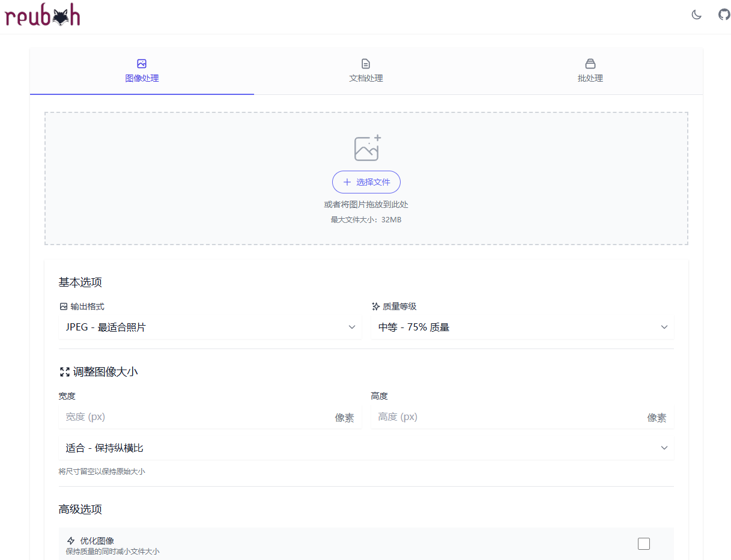Enable the 优化图像 checkbox
Viewport: 731px width, 560px height.
point(644,544)
